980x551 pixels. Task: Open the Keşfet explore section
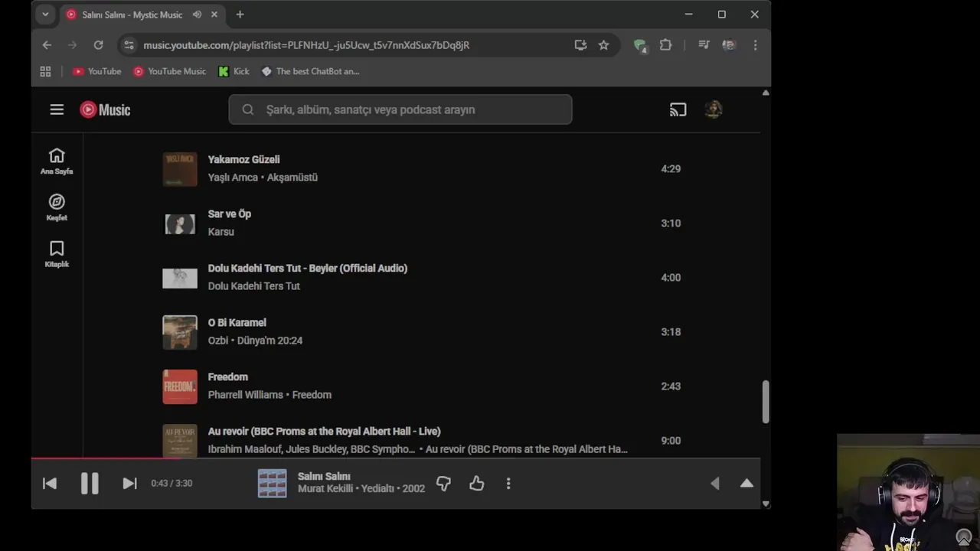point(57,208)
